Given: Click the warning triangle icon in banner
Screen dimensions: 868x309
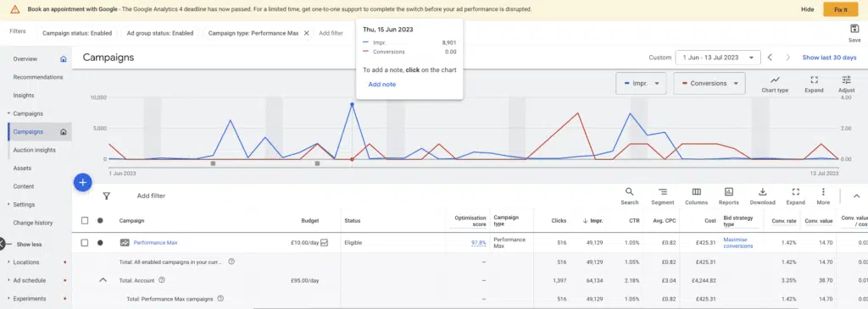Looking at the screenshot, I should tap(15, 9).
